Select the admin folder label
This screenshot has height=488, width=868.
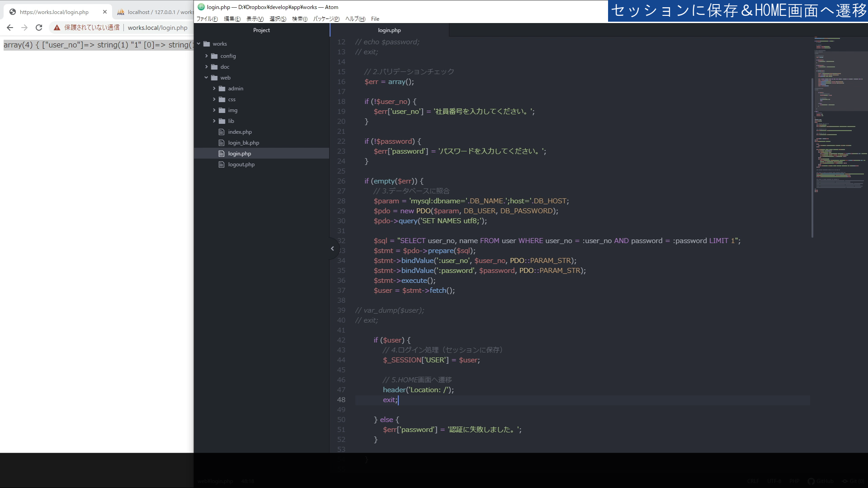[x=236, y=89]
